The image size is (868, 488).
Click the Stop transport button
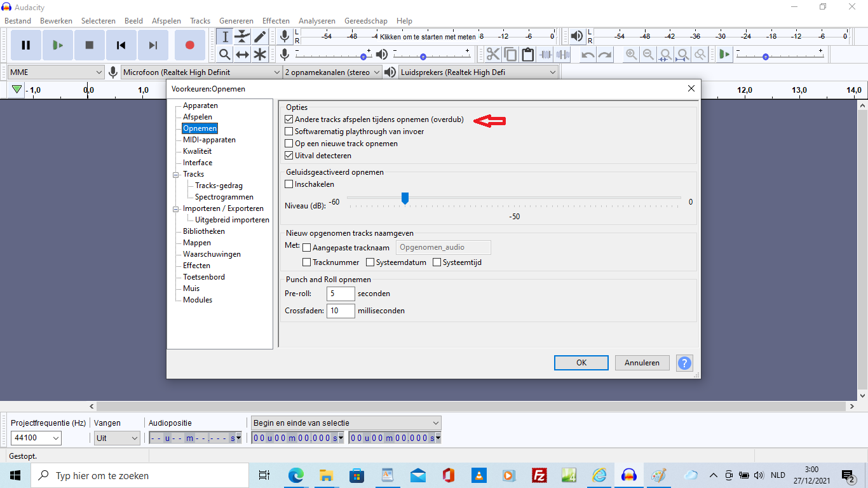pyautogui.click(x=90, y=45)
